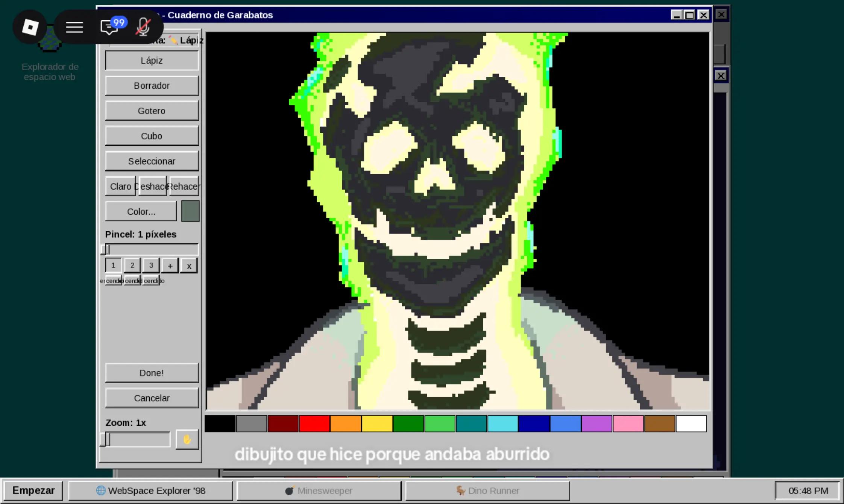Choose the Gotero eyedropper tool
This screenshot has width=844, height=504.
tap(152, 111)
